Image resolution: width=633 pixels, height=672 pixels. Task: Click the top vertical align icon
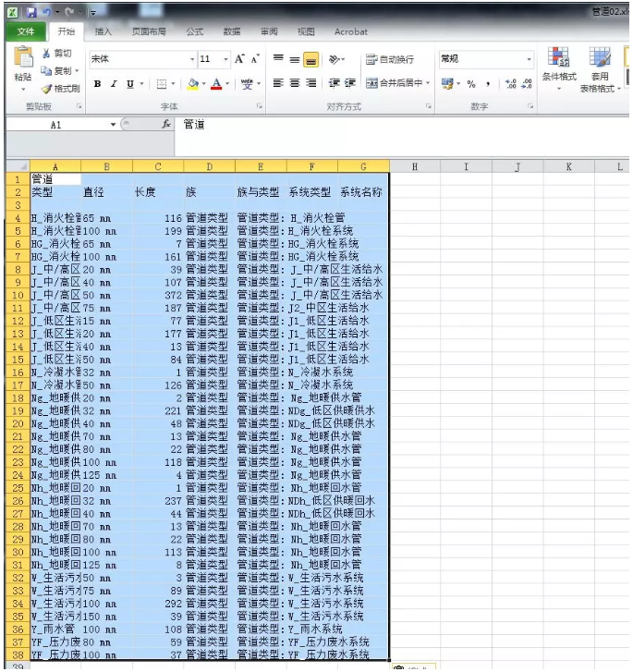(278, 59)
